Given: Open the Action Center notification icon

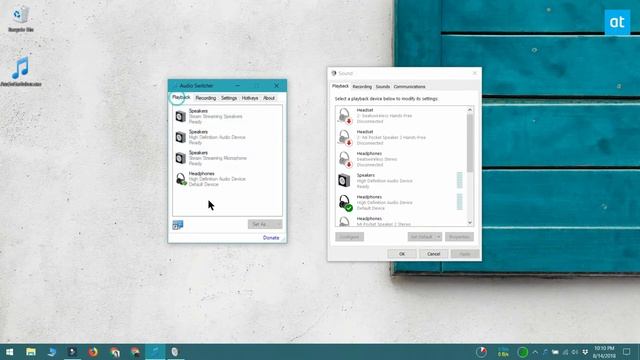Looking at the screenshot, I should pos(627,352).
